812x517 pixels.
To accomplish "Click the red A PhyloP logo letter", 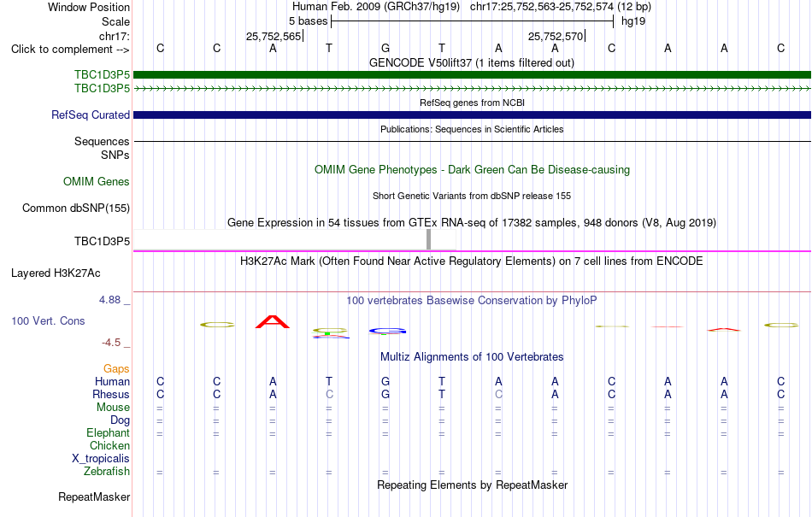I will point(273,321).
